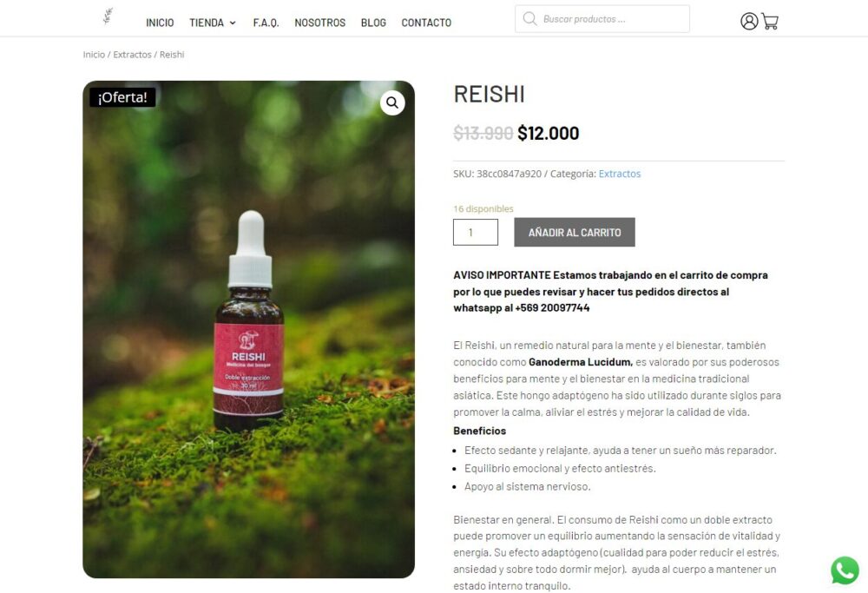Focus the quantity input field

[x=476, y=233]
